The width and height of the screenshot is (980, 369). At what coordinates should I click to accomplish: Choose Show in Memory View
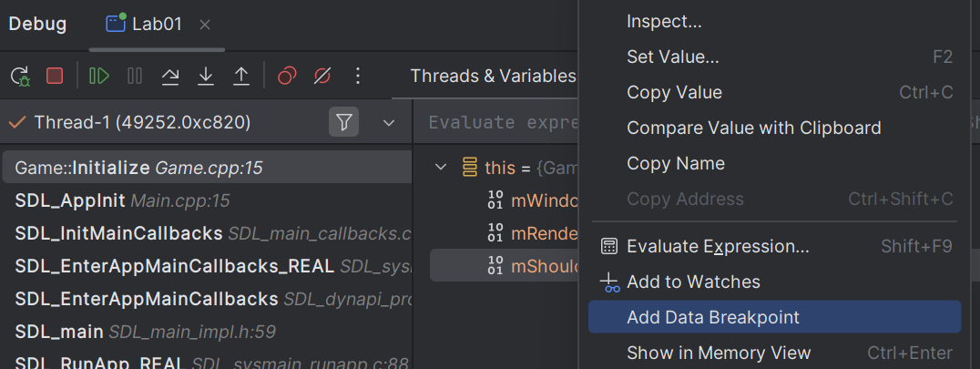pos(774,353)
